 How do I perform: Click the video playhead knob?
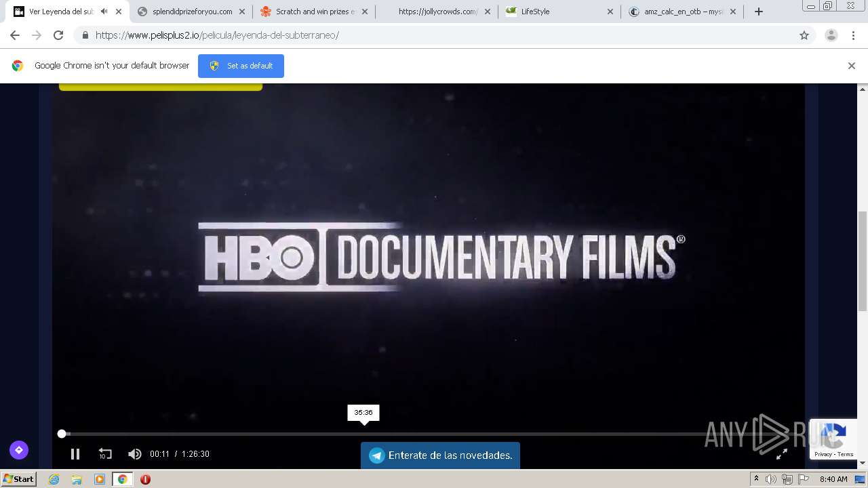click(62, 434)
